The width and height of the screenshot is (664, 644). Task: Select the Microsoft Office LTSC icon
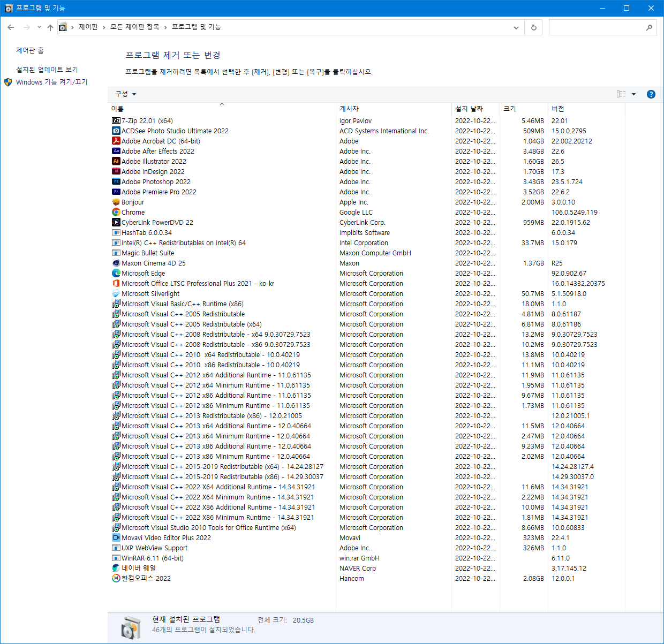pos(116,284)
